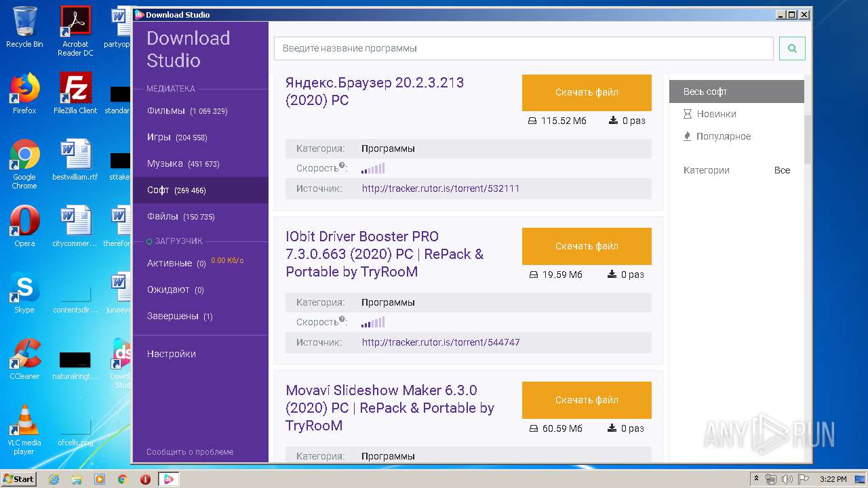Screen dimensions: 868x488
Task: Click the green search magnifier button
Action: coord(792,48)
